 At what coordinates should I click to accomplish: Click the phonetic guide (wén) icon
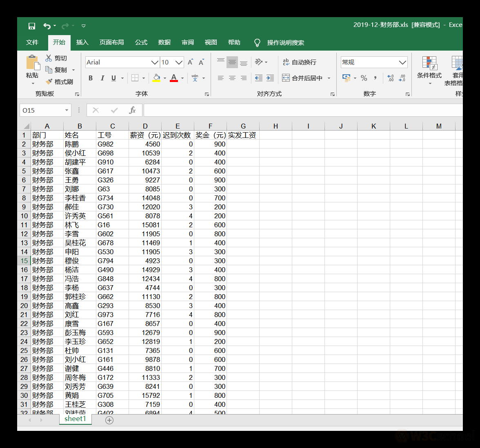[x=195, y=78]
